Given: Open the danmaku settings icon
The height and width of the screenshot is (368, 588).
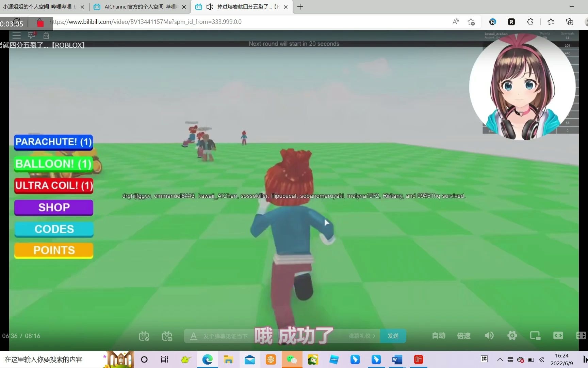Looking at the screenshot, I should (x=167, y=336).
